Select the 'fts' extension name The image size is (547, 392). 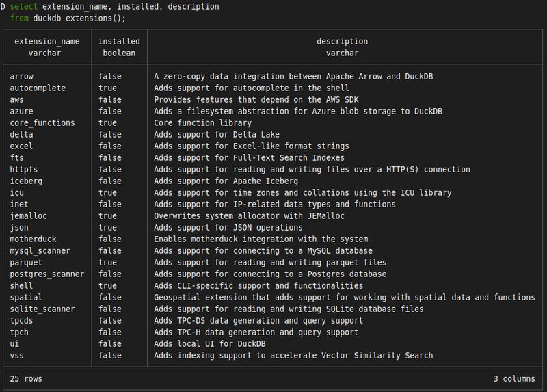click(16, 158)
